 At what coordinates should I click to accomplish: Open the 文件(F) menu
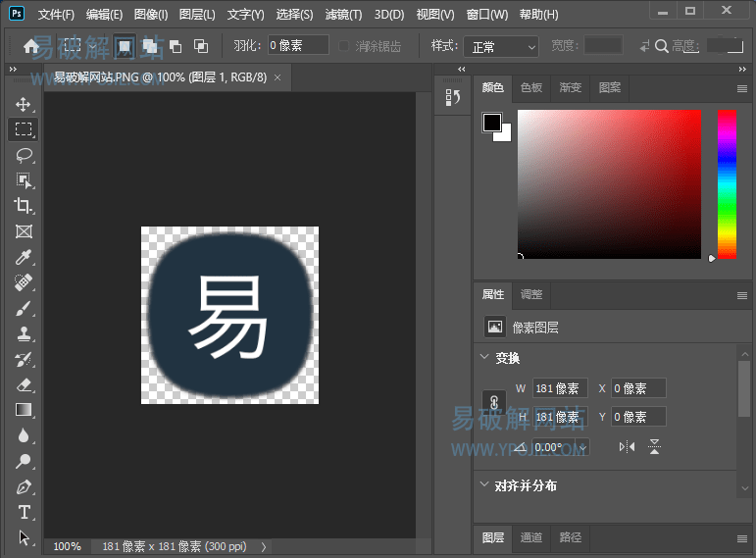57,15
